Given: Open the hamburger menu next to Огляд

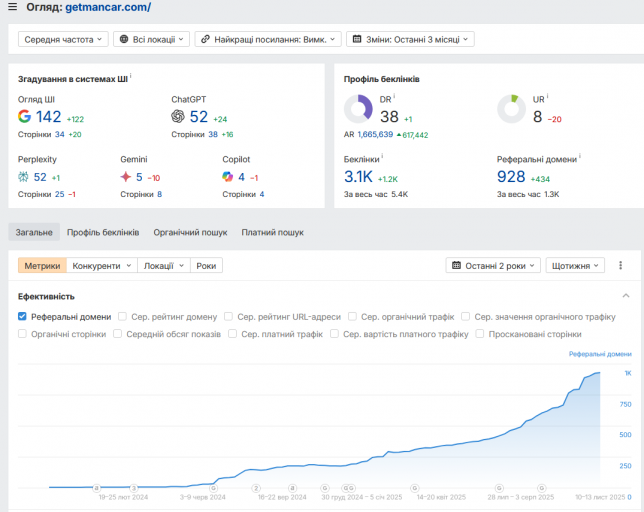Looking at the screenshot, I should [12, 7].
